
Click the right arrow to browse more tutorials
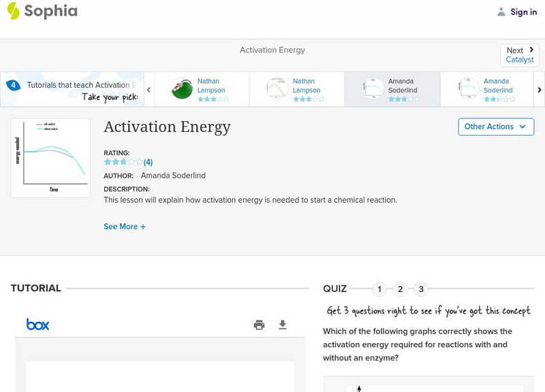pyautogui.click(x=540, y=89)
